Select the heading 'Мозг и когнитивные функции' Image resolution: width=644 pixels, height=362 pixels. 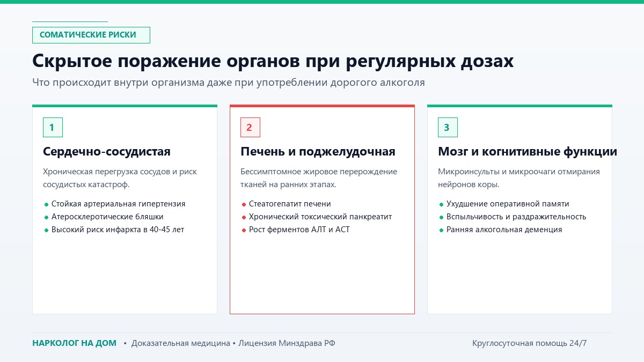pyautogui.click(x=528, y=152)
